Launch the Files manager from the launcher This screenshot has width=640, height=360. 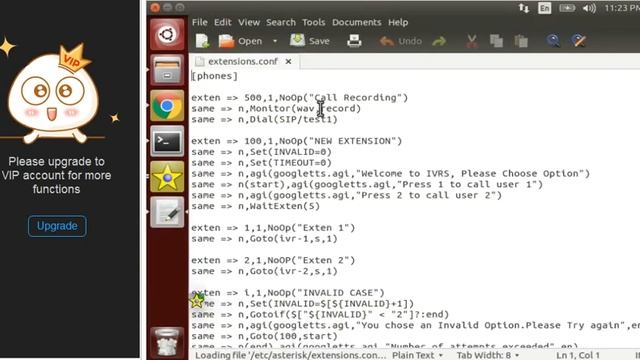(x=167, y=70)
